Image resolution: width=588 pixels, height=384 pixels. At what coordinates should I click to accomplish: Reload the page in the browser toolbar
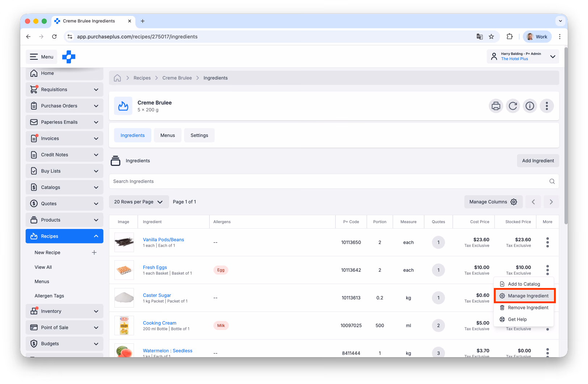click(54, 37)
